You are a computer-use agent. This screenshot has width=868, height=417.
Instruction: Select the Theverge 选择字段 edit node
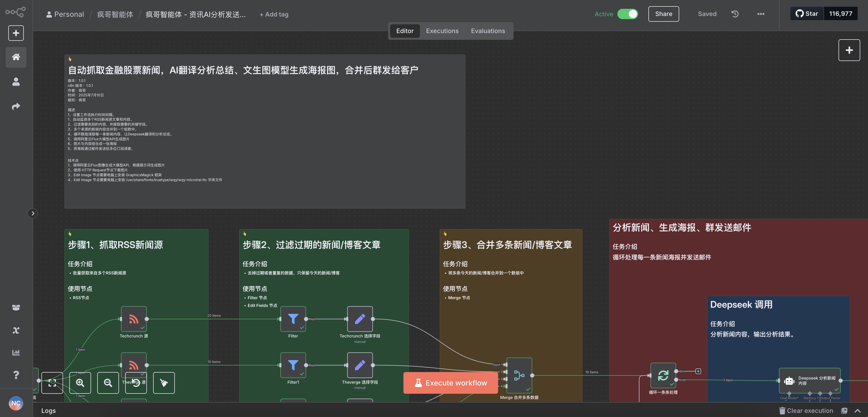pos(360,365)
